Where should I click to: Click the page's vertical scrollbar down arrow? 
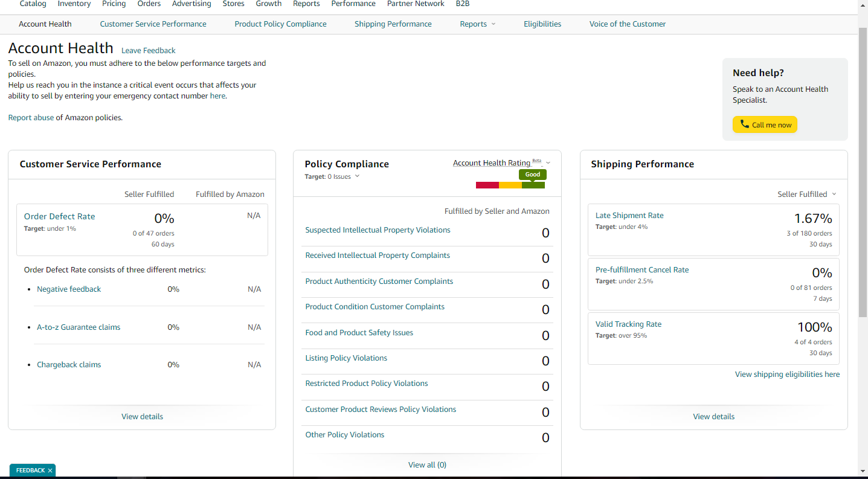(863, 471)
